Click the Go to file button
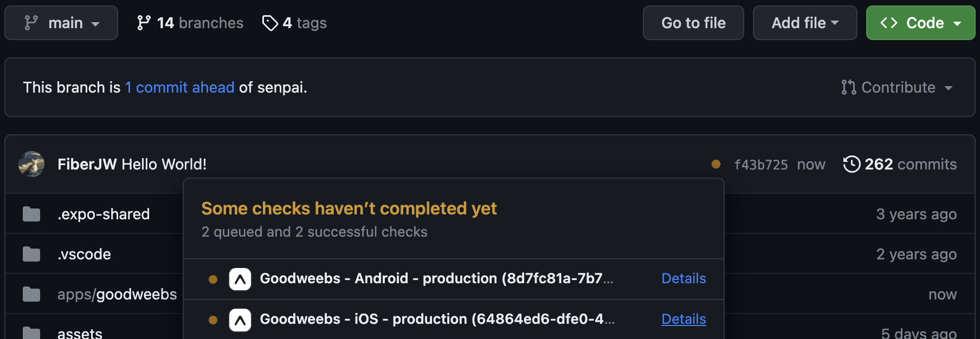Image resolution: width=980 pixels, height=339 pixels. tap(693, 22)
